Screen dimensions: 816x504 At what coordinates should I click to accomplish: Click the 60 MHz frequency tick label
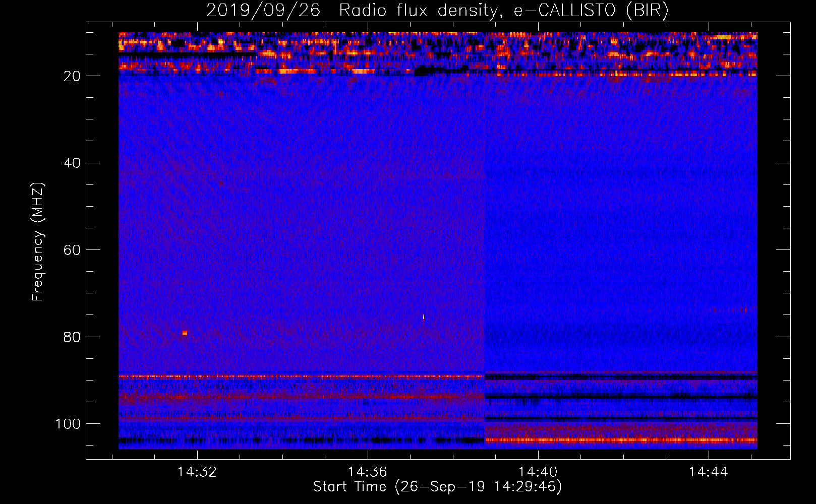coord(73,250)
